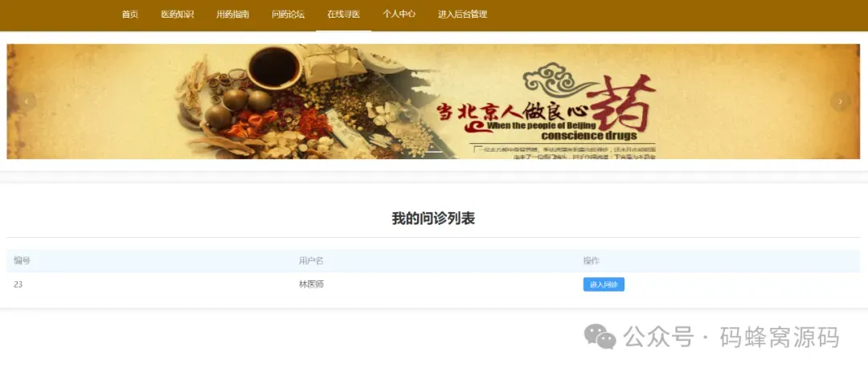Open 个人中心 from top navigation
The width and height of the screenshot is (868, 372).
(x=399, y=14)
